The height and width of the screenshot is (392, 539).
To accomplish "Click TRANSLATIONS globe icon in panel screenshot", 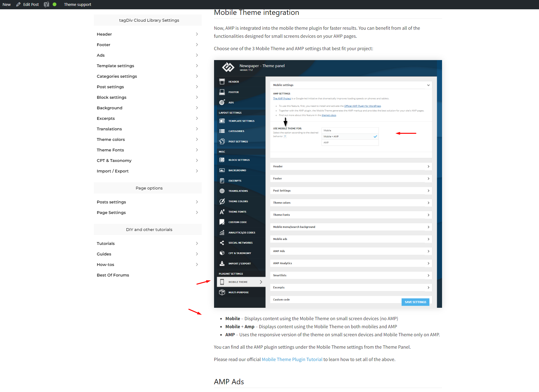I will click(222, 191).
